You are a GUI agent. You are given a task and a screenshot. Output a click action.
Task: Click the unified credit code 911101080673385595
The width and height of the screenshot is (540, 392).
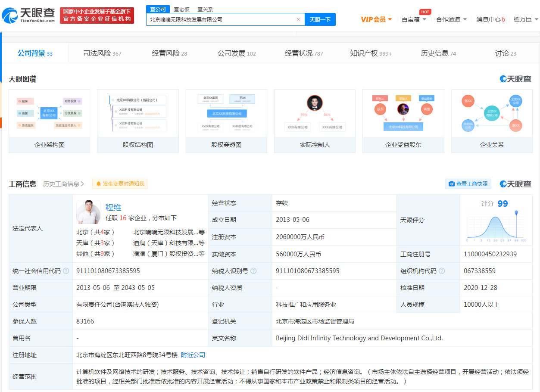click(108, 271)
